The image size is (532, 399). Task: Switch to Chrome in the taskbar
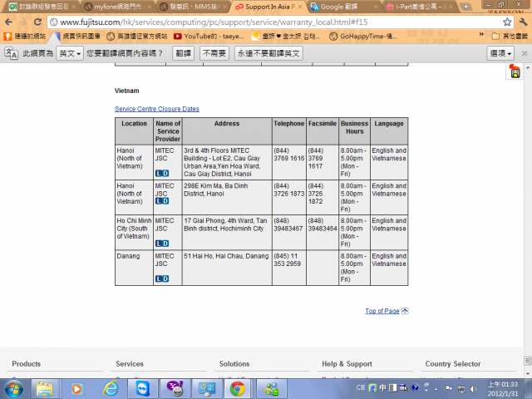tap(239, 389)
